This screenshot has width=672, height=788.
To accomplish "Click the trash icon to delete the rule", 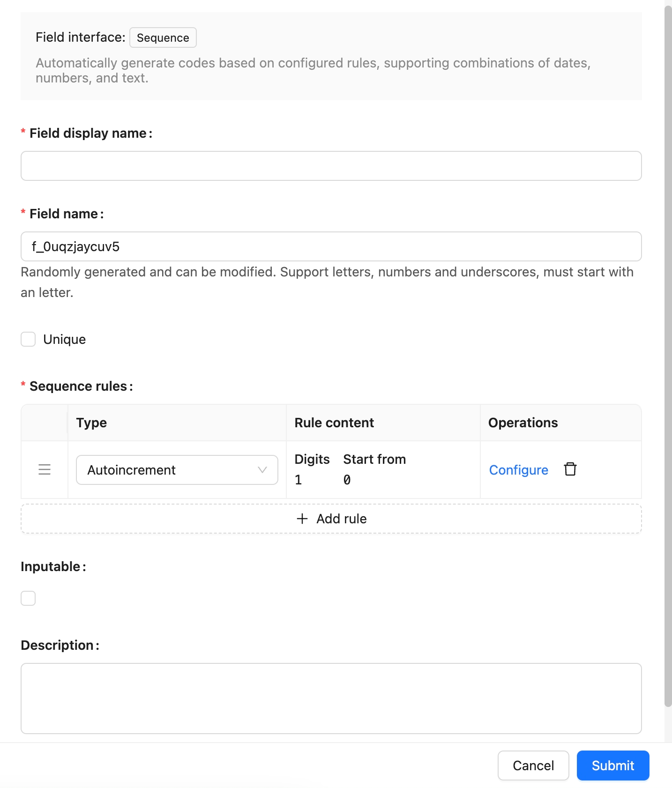I will pyautogui.click(x=570, y=469).
